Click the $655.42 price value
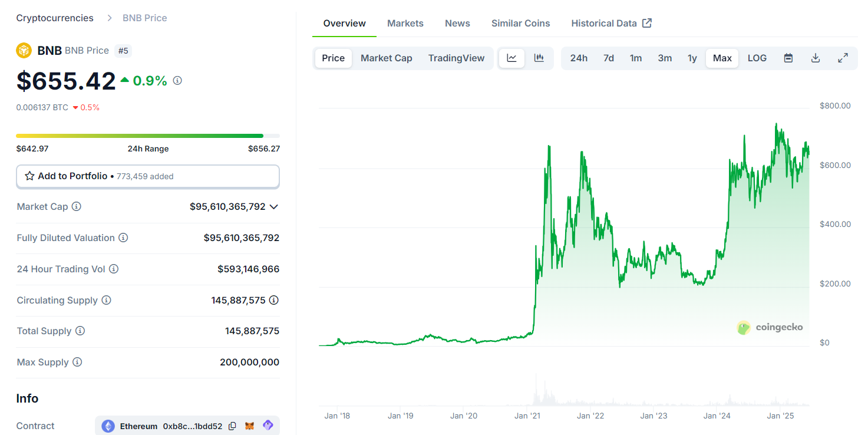 [66, 81]
